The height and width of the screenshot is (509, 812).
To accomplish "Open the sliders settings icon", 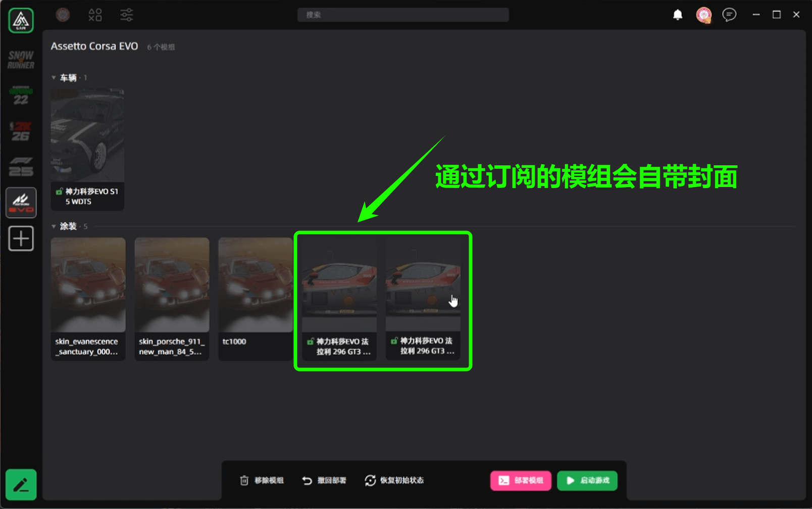I will pyautogui.click(x=126, y=15).
